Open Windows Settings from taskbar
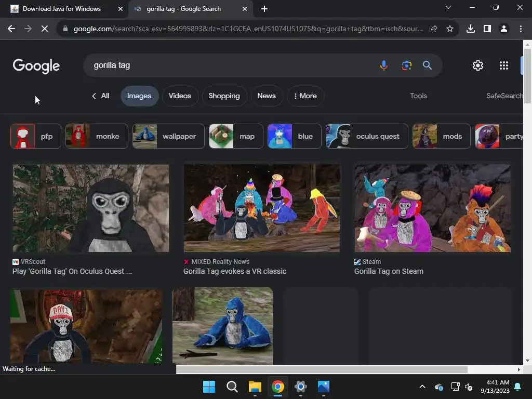Image resolution: width=532 pixels, height=399 pixels. click(301, 387)
